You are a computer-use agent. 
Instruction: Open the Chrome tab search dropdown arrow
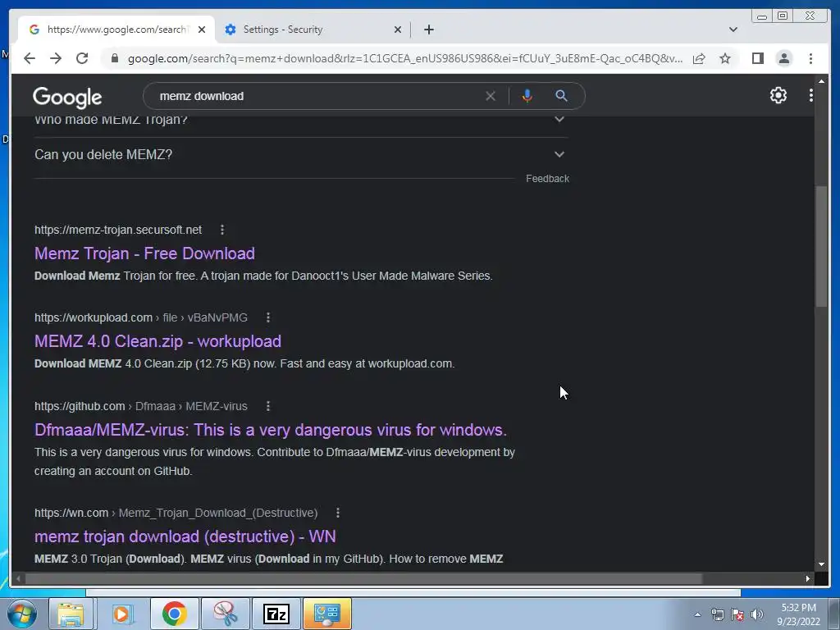(x=733, y=30)
